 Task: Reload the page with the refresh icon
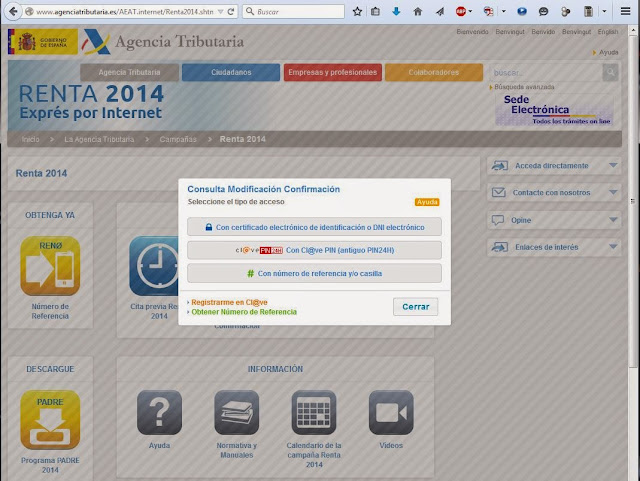click(x=231, y=11)
